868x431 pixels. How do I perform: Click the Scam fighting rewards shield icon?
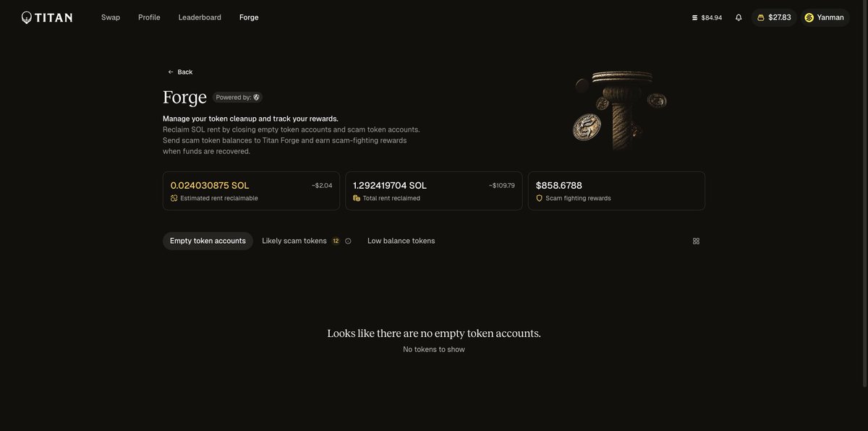click(x=539, y=198)
